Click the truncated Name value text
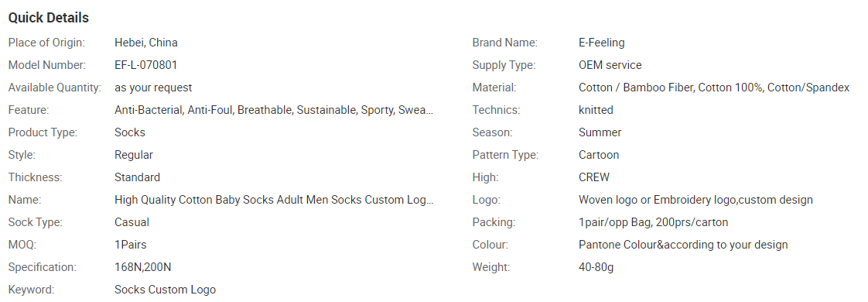This screenshot has width=868, height=302. 274,200
